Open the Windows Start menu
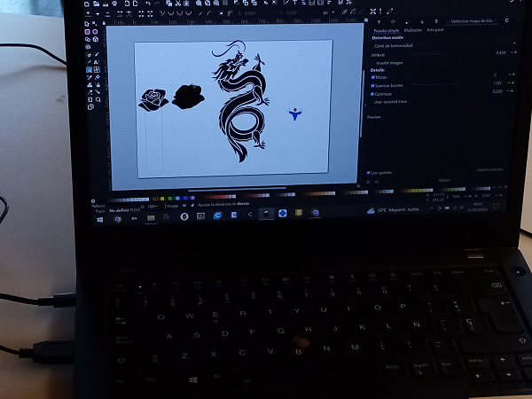The height and width of the screenshot is (399, 532). click(x=100, y=218)
